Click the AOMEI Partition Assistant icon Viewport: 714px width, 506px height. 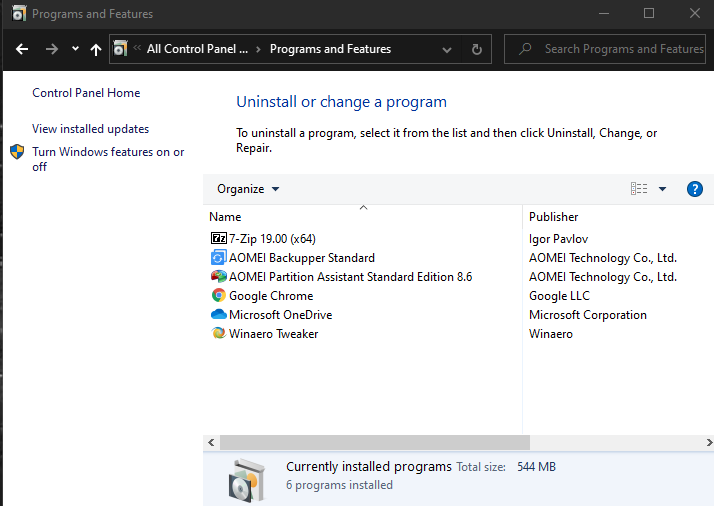(219, 276)
